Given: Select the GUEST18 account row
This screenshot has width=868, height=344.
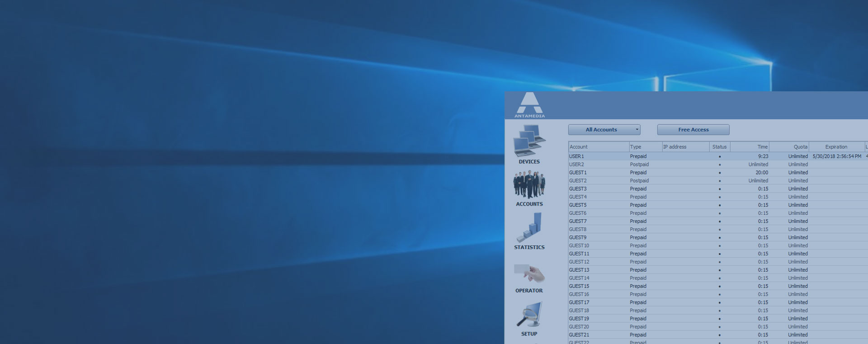Looking at the screenshot, I should coord(718,311).
